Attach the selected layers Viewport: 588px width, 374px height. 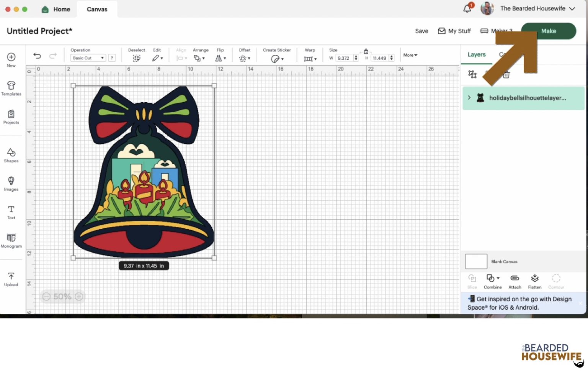pos(514,281)
